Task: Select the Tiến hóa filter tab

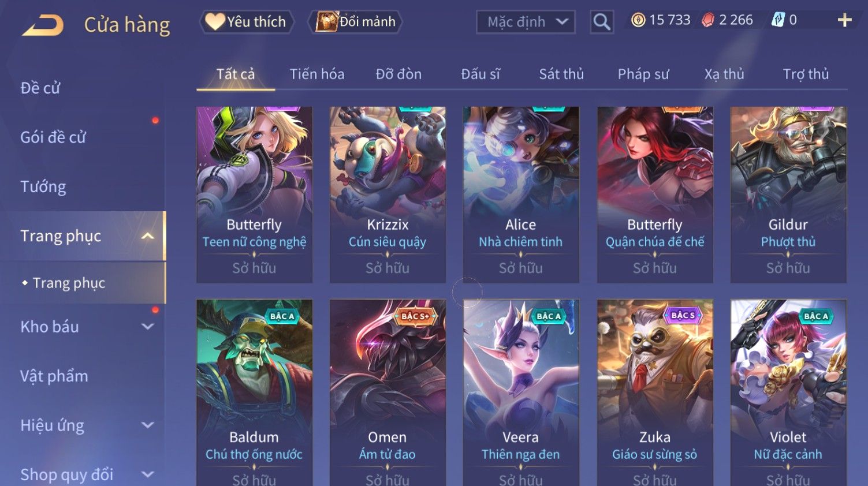Action: [x=317, y=74]
